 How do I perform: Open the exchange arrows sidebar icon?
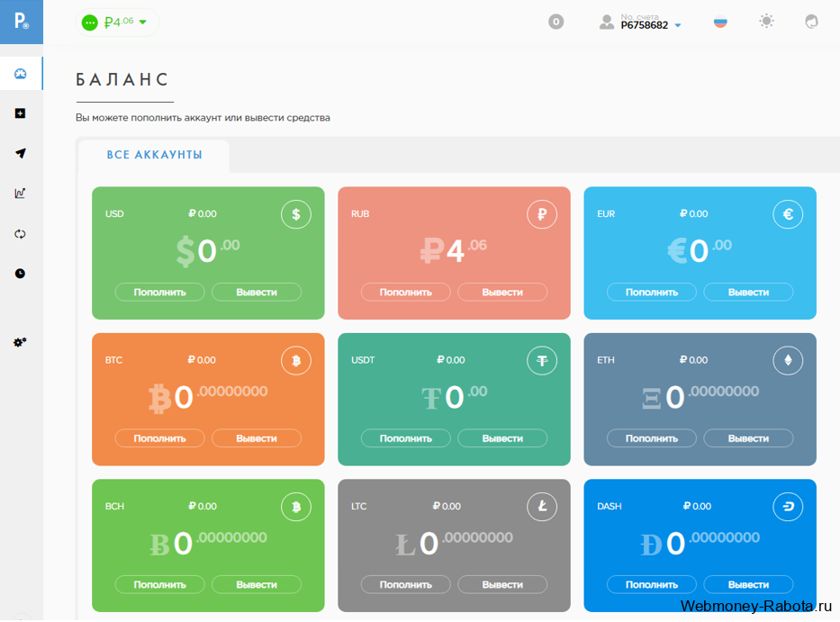coord(20,234)
